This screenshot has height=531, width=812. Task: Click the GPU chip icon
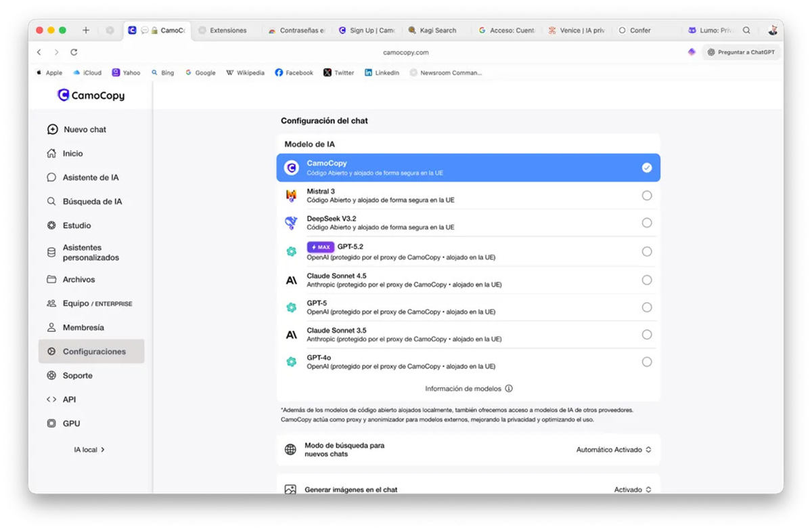coord(51,423)
